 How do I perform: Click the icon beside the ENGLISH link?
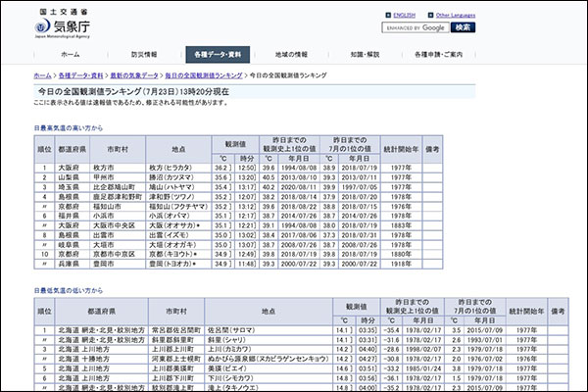[389, 16]
